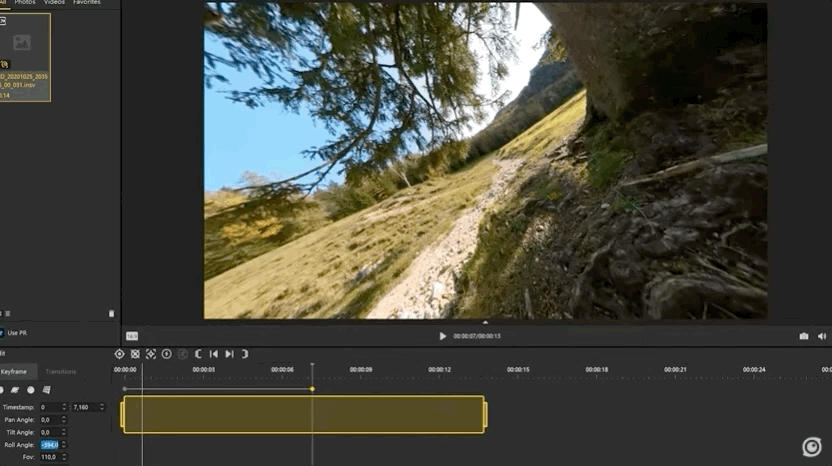Viewport: 832px width, 466px height.
Task: Switch to the Transitions tab
Action: tap(60, 372)
